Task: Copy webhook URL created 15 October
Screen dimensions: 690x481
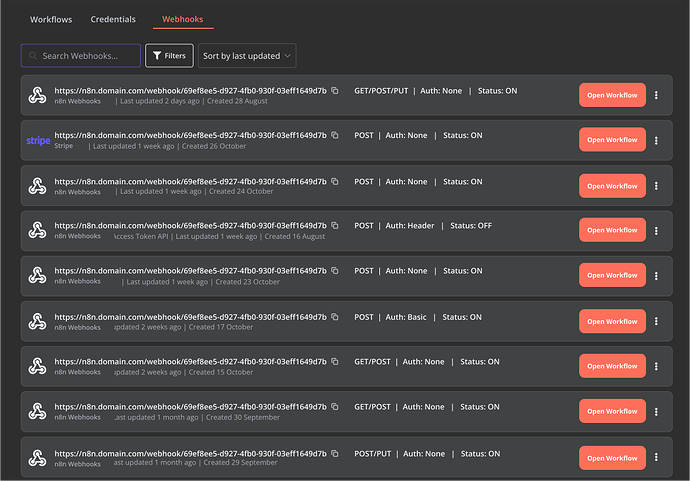Action: point(335,361)
